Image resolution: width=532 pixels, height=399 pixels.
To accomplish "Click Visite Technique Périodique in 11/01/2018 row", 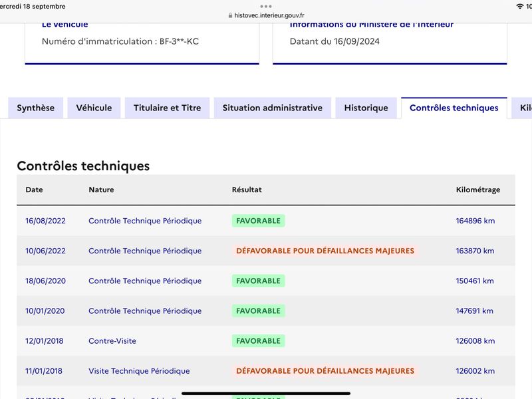I will click(x=139, y=371).
